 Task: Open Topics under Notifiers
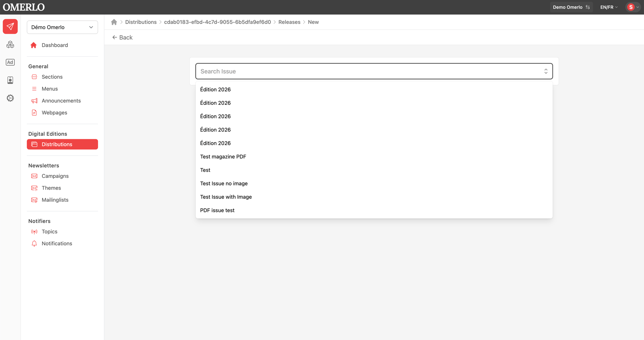pos(49,232)
